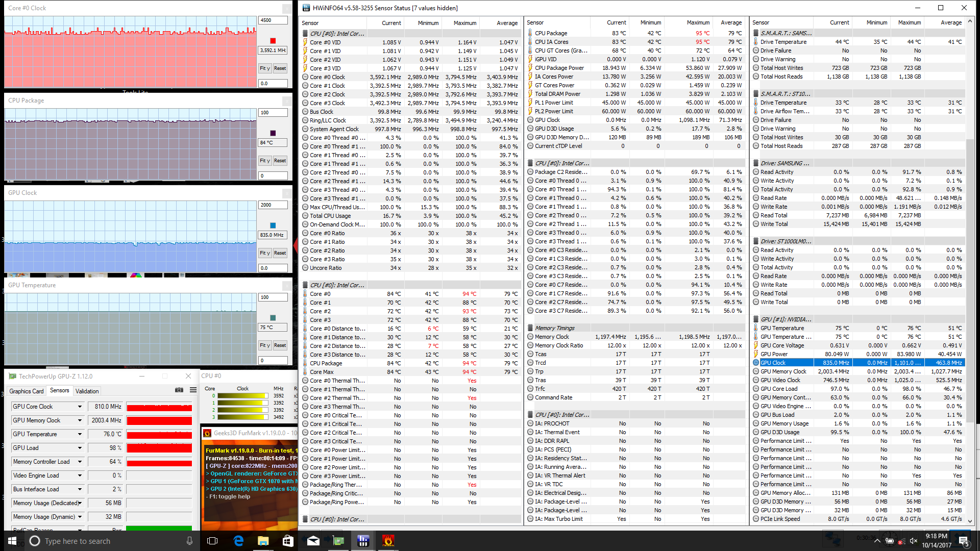Image resolution: width=980 pixels, height=551 pixels.
Task: Click Fit y in GPU Temperature graph
Action: click(264, 345)
